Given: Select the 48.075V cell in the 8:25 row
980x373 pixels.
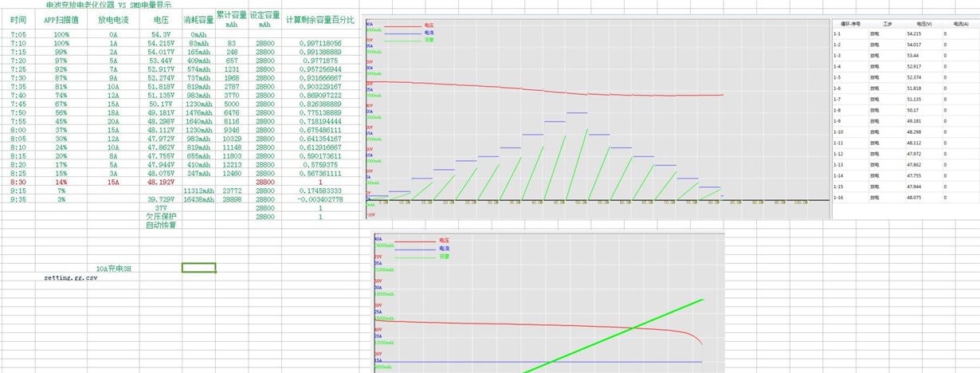Looking at the screenshot, I should (160, 173).
